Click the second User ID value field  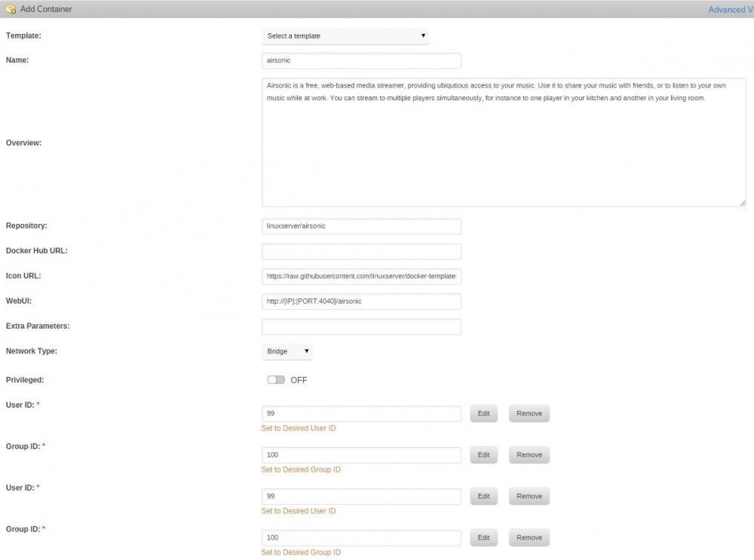(362, 496)
